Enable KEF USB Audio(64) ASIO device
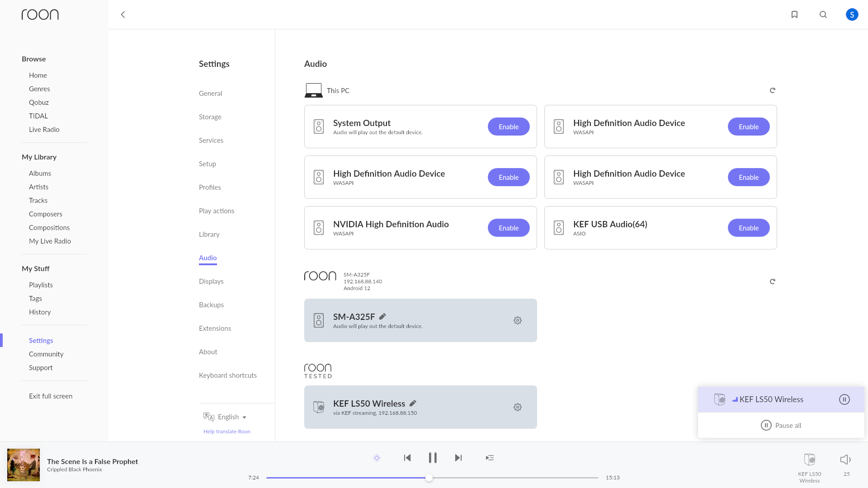The height and width of the screenshot is (488, 868). coord(749,228)
